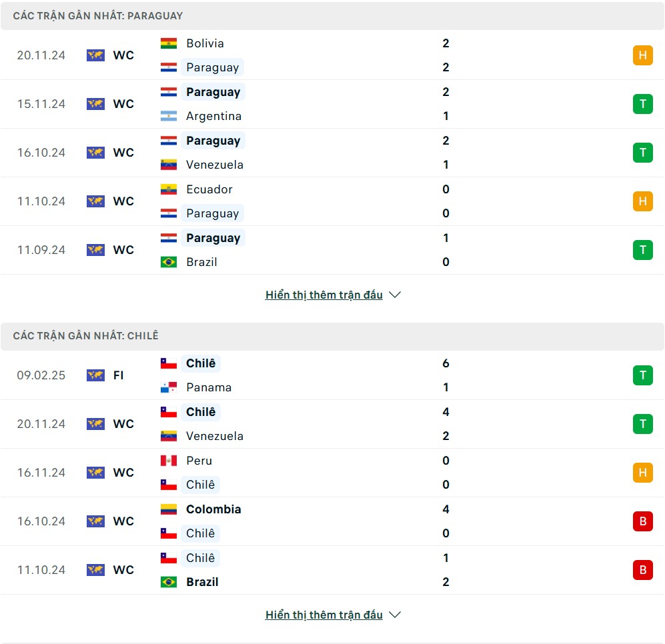Click the Panama flag icon
The height and width of the screenshot is (644, 665).
[168, 387]
